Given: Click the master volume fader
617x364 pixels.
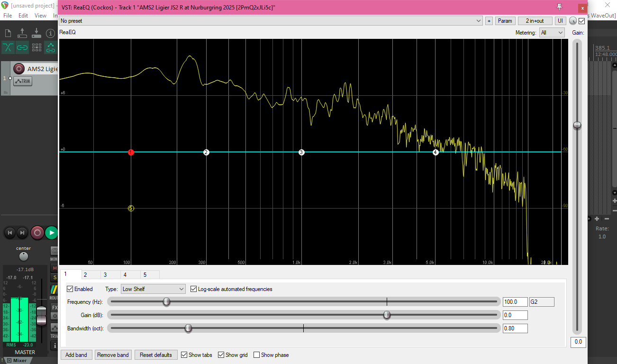Looking at the screenshot, I should click(x=42, y=316).
